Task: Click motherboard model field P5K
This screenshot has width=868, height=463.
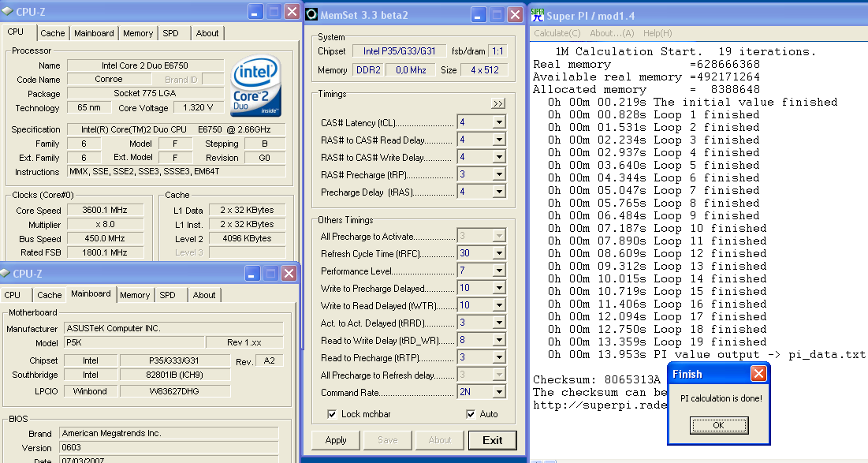Action: click(x=133, y=343)
